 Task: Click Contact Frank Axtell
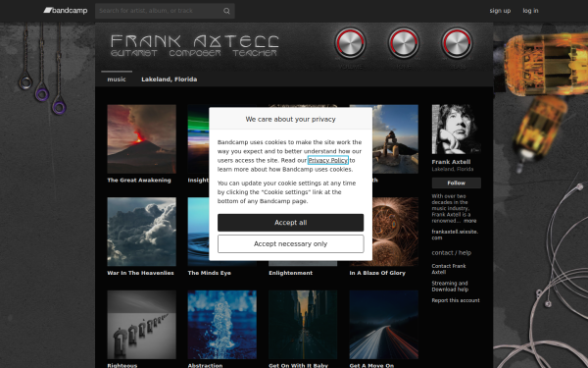tap(449, 269)
